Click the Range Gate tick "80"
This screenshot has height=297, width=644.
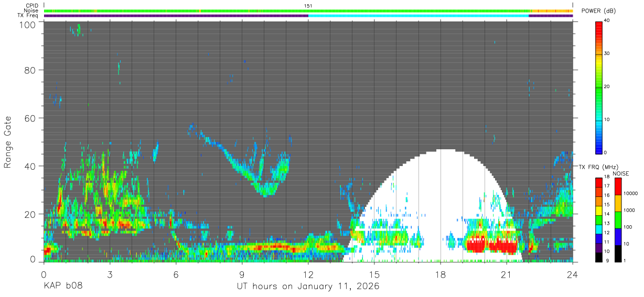[x=30, y=71]
